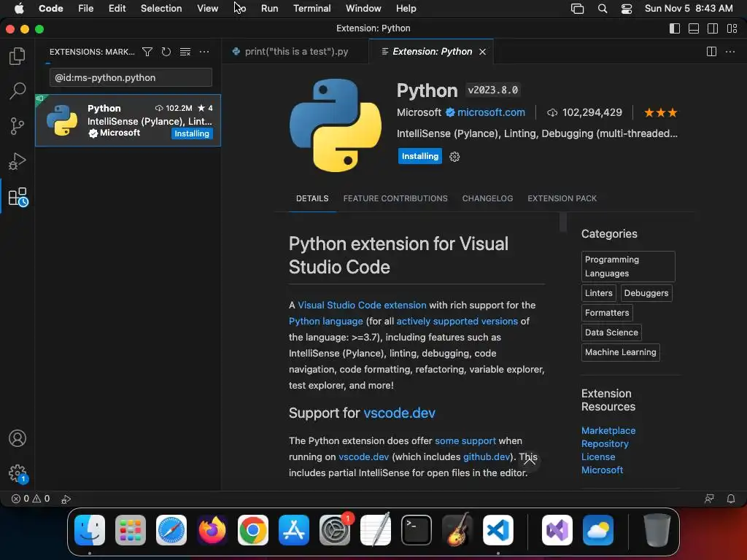
Task: Click the scroll to top arrow button
Action: [529, 460]
